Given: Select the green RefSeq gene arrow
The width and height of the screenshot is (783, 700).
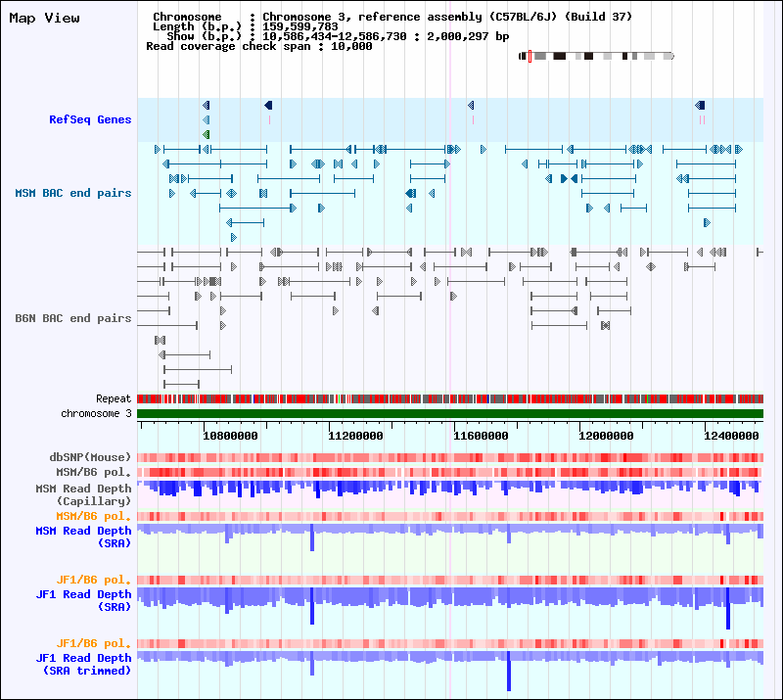Looking at the screenshot, I should click(x=206, y=134).
